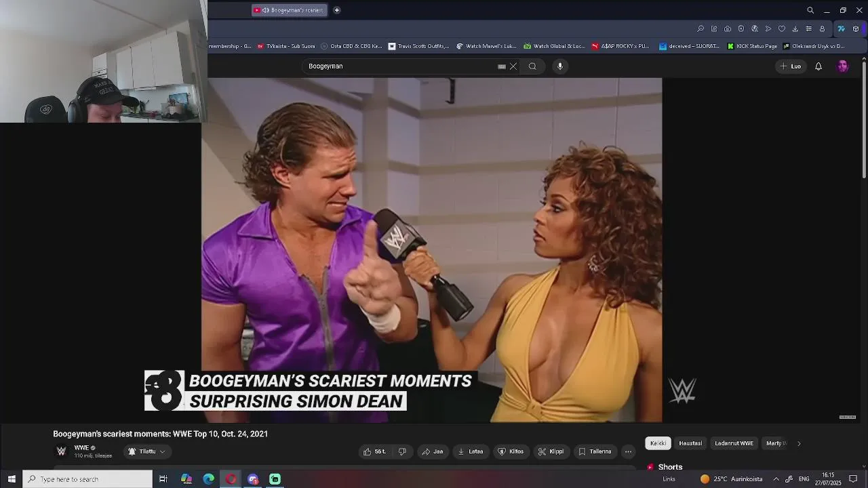Viewport: 868px width, 488px height.
Task: Select the Haustasi filter chip
Action: (x=690, y=443)
